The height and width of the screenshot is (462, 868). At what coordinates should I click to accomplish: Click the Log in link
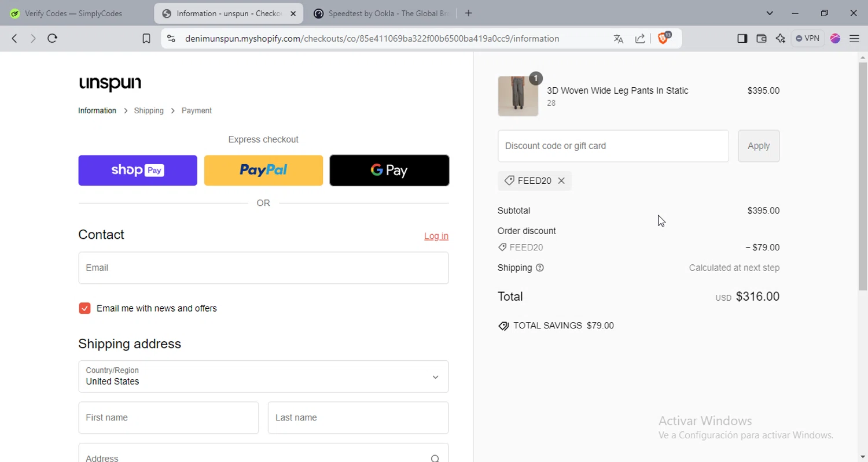click(436, 236)
